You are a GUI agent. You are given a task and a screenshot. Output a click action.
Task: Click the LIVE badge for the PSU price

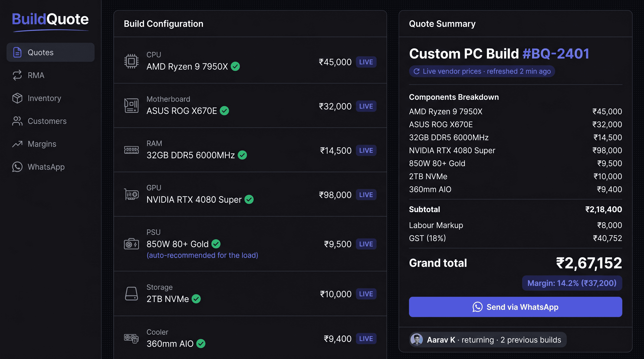point(366,244)
